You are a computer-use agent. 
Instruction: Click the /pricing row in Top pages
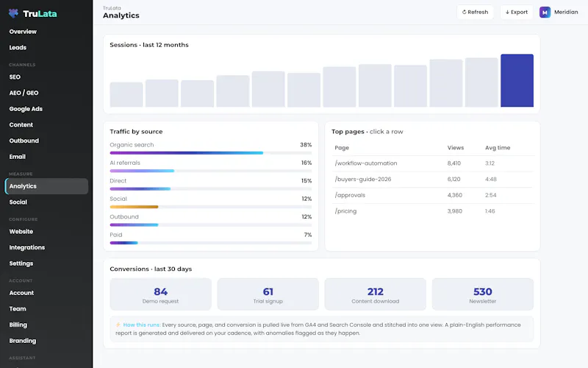point(432,211)
